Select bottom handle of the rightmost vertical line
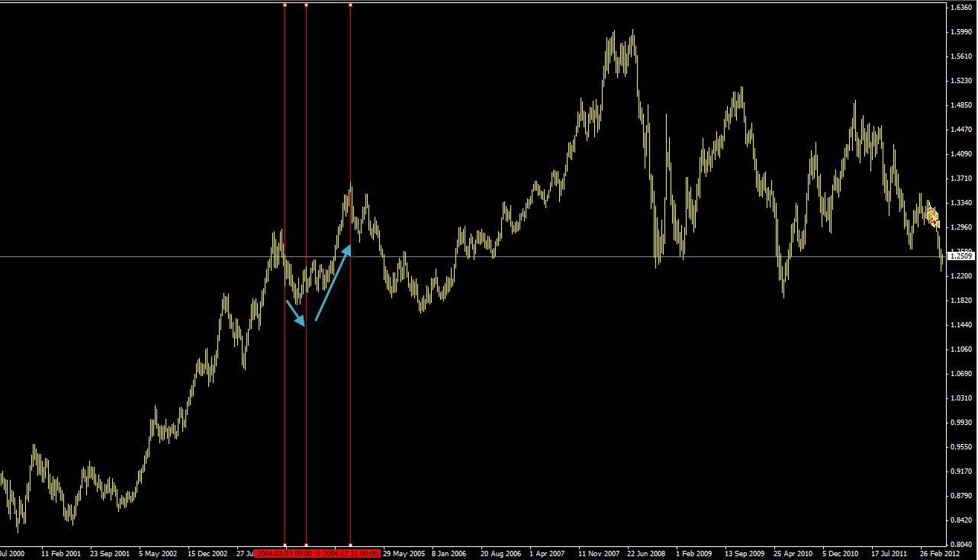 [x=350, y=545]
